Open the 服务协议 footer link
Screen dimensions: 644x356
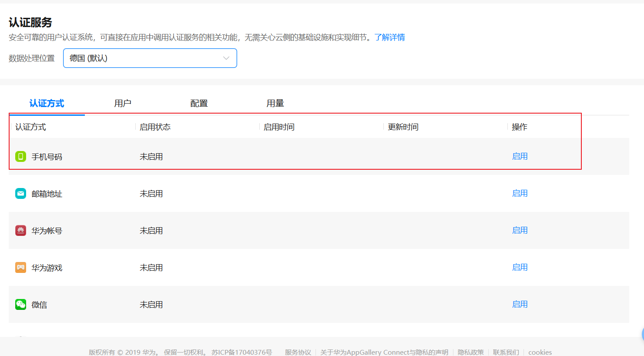tap(298, 352)
